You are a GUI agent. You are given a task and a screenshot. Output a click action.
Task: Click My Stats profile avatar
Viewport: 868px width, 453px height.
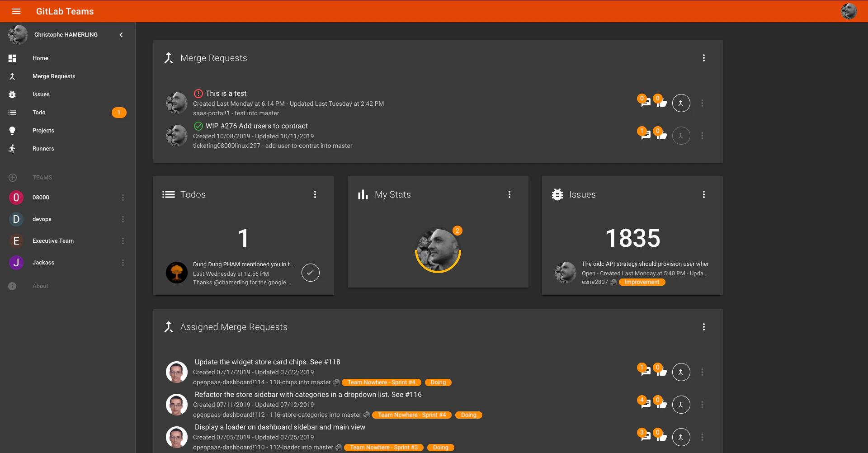tap(438, 250)
